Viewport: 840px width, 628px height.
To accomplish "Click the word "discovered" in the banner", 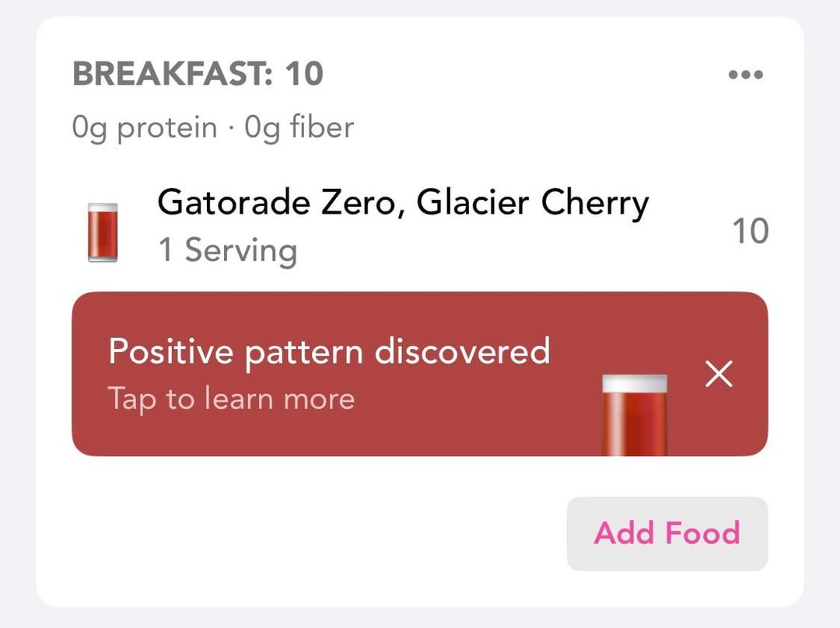I will coord(462,351).
